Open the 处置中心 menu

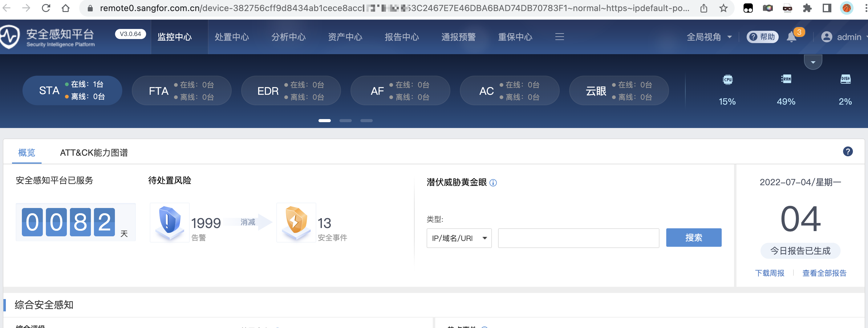click(232, 37)
